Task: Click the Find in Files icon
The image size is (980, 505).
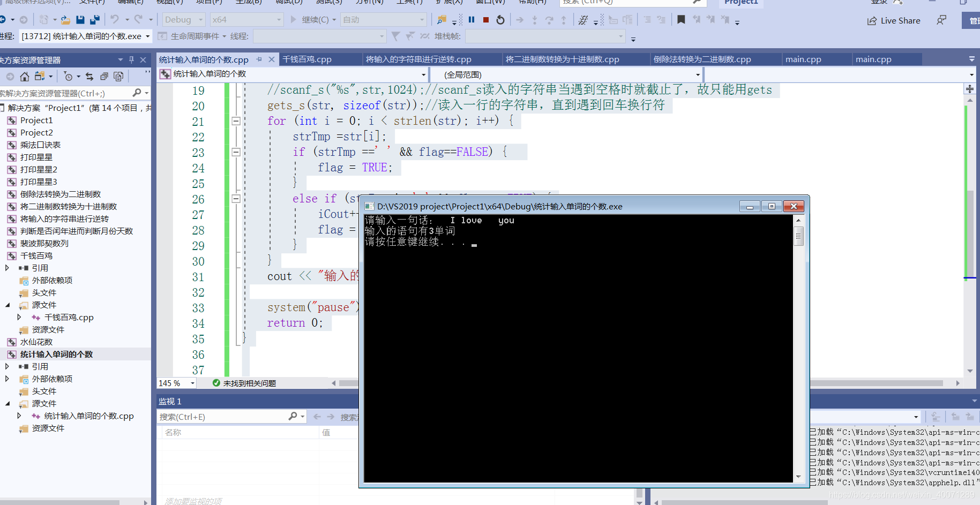Action: (442, 20)
